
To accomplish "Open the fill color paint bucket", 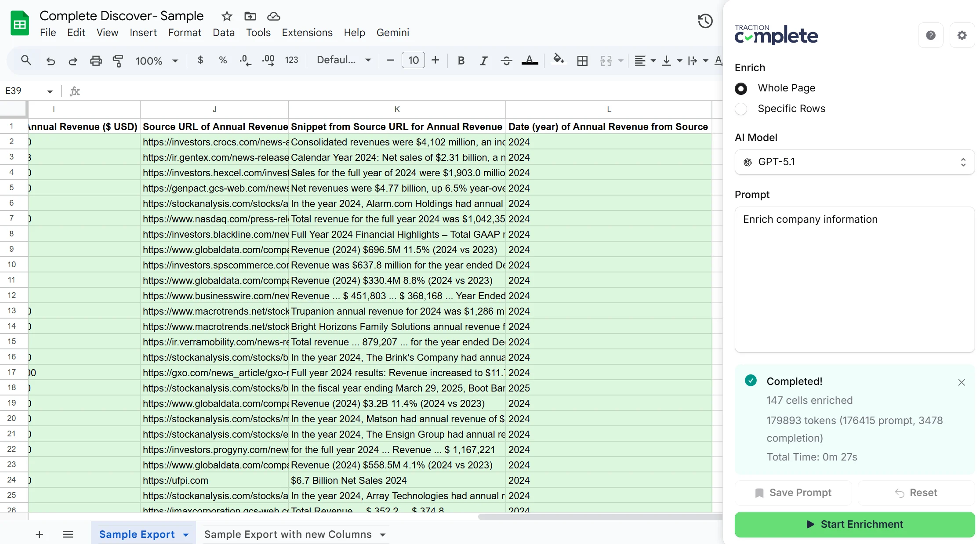I will click(x=558, y=60).
